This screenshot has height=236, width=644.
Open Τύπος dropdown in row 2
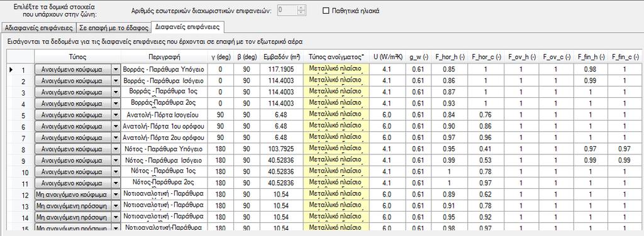point(116,81)
